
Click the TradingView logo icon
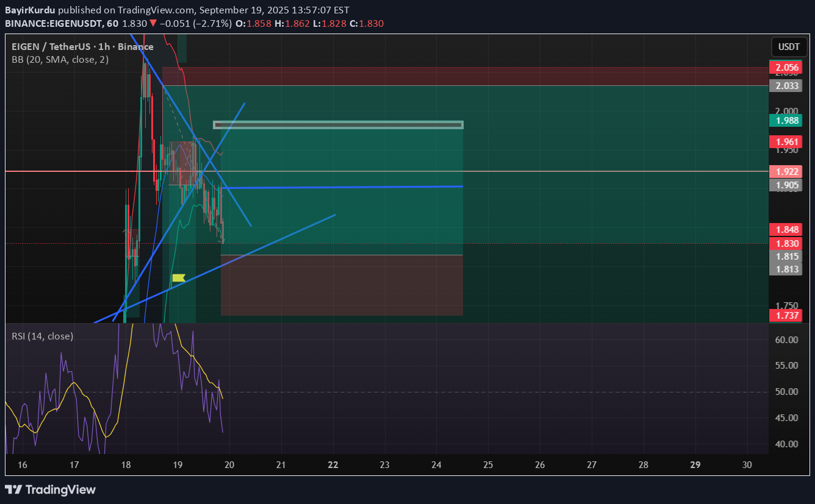click(x=13, y=489)
